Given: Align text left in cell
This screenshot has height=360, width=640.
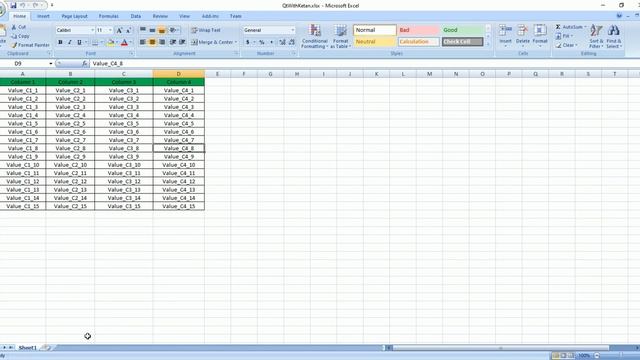Looking at the screenshot, I should (143, 42).
